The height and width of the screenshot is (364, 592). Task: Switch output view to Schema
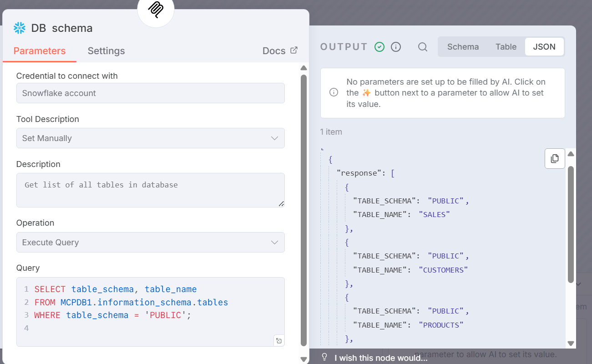463,47
